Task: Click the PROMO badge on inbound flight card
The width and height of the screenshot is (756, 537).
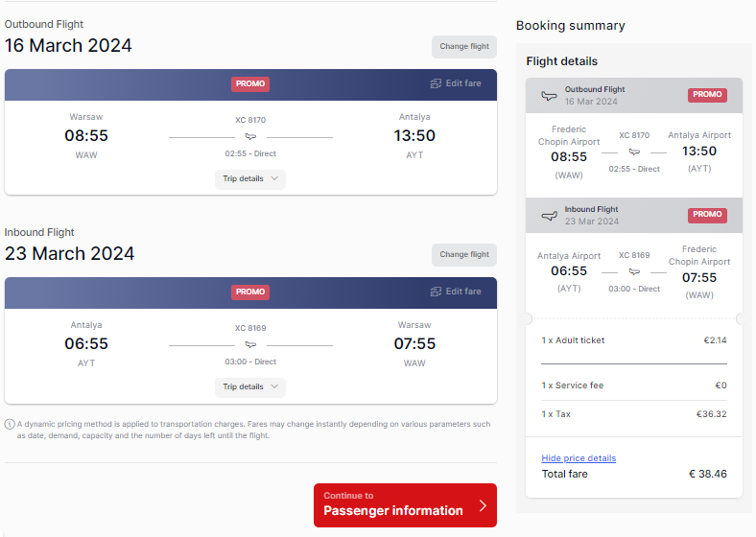Action: point(250,292)
